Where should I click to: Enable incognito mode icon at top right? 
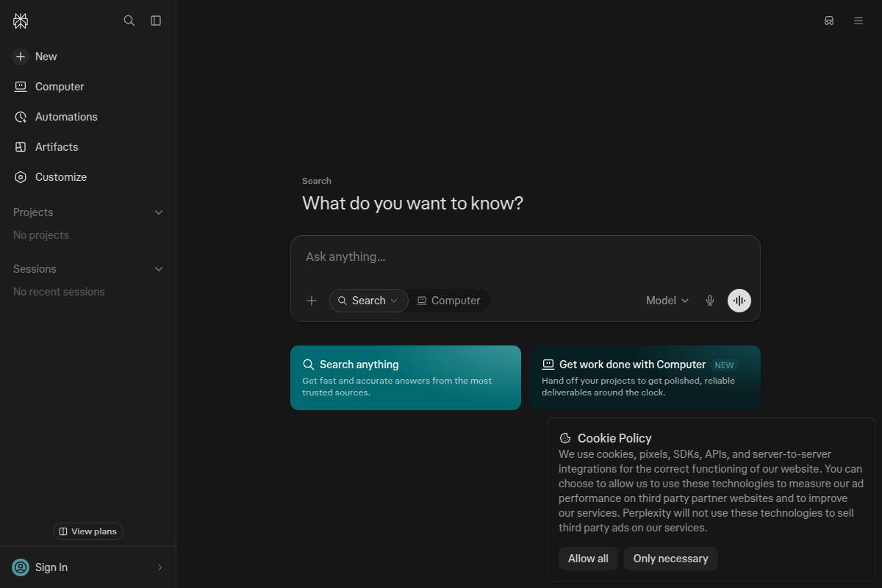pyautogui.click(x=829, y=21)
